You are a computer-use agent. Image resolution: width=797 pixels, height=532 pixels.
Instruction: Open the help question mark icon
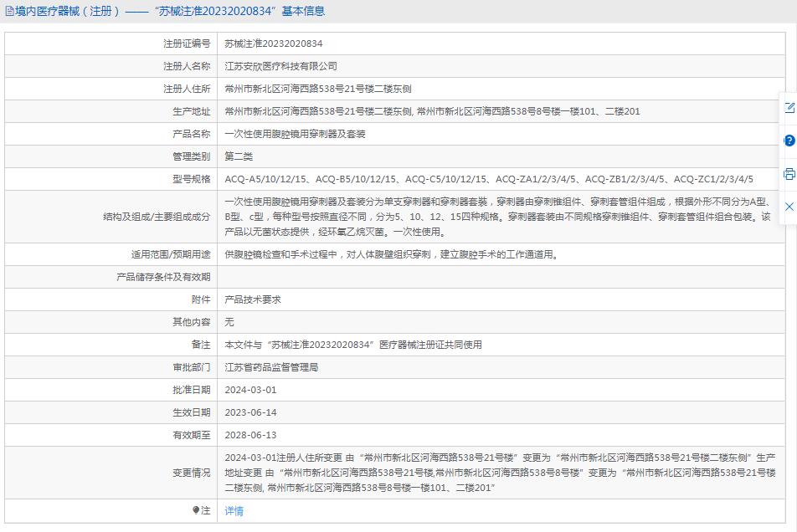coord(789,141)
